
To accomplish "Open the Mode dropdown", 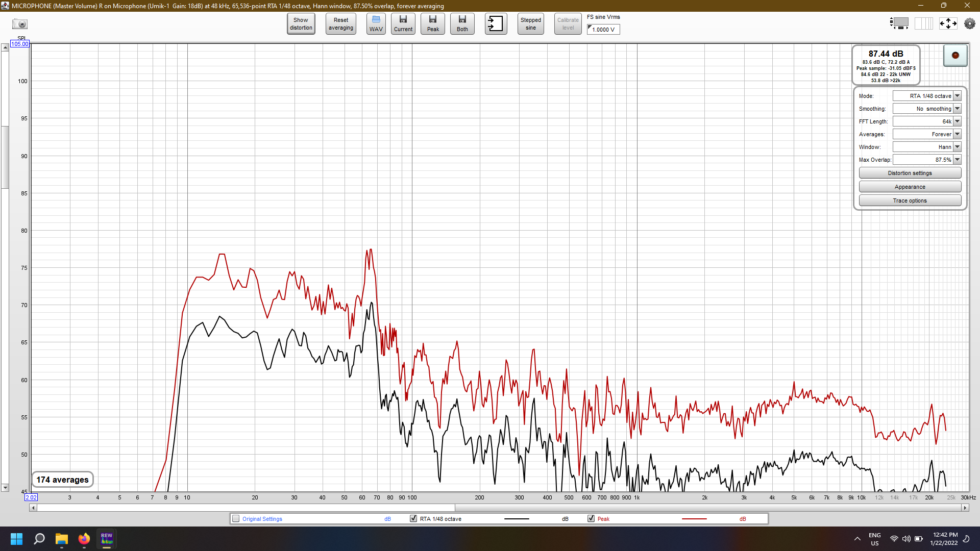I will 927,96.
